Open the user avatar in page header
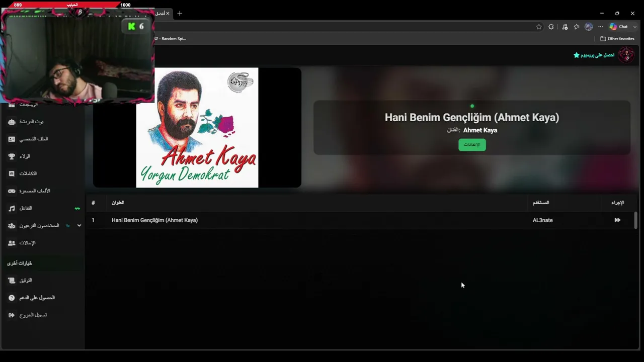This screenshot has height=362, width=644. point(626,55)
